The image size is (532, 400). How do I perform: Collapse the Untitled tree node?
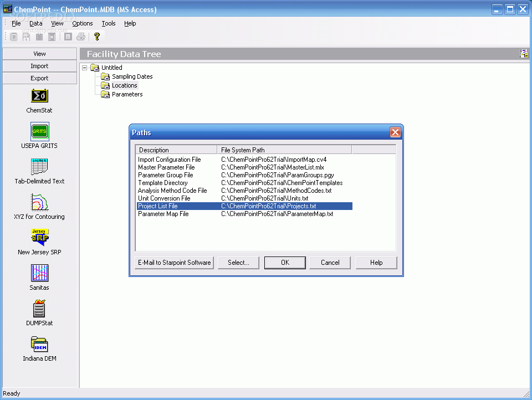click(84, 68)
